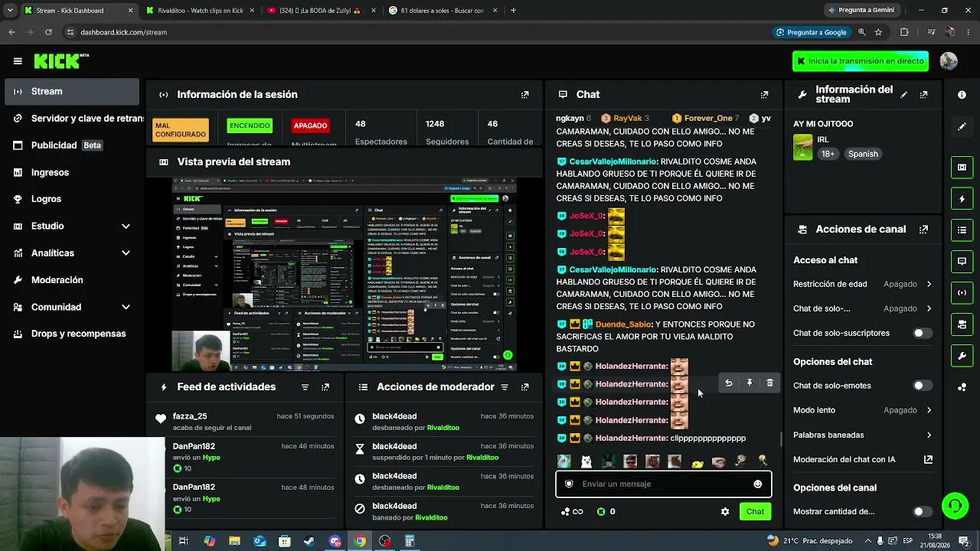Filter the Feed de actividades list
The width and height of the screenshot is (980, 551).
click(x=305, y=387)
